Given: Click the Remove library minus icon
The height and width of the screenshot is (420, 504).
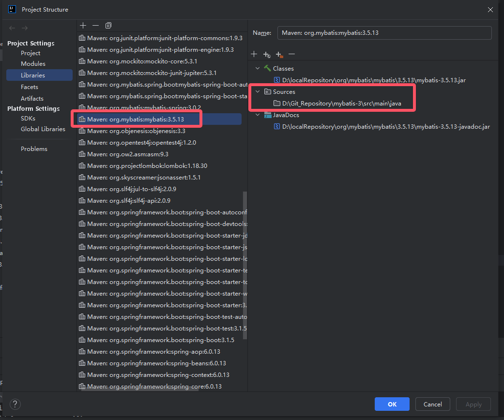Looking at the screenshot, I should click(x=95, y=25).
